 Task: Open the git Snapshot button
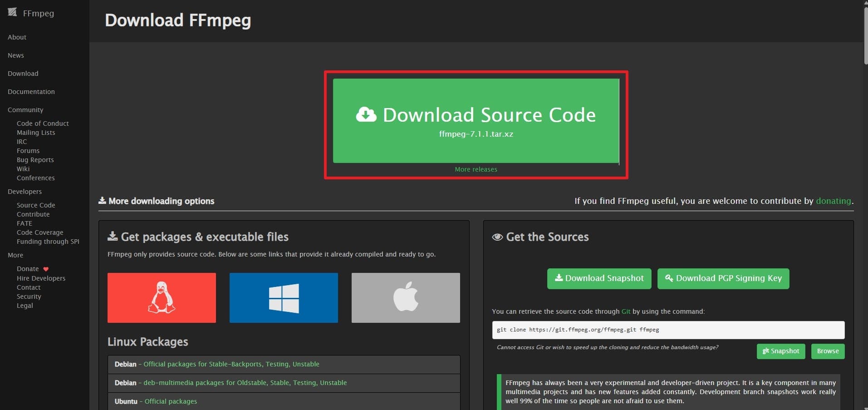click(x=780, y=351)
